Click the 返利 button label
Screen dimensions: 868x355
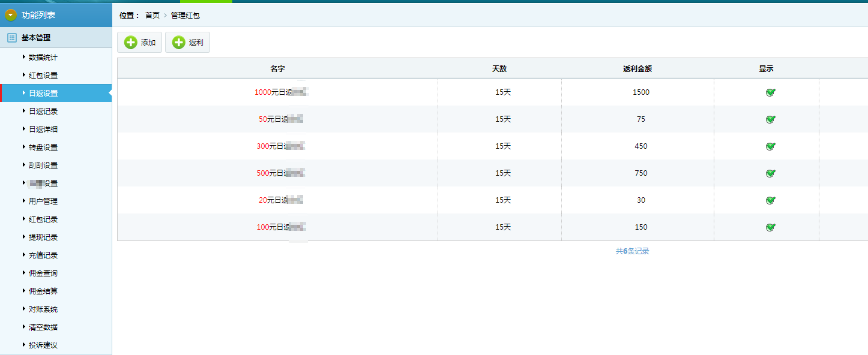pyautogui.click(x=196, y=43)
